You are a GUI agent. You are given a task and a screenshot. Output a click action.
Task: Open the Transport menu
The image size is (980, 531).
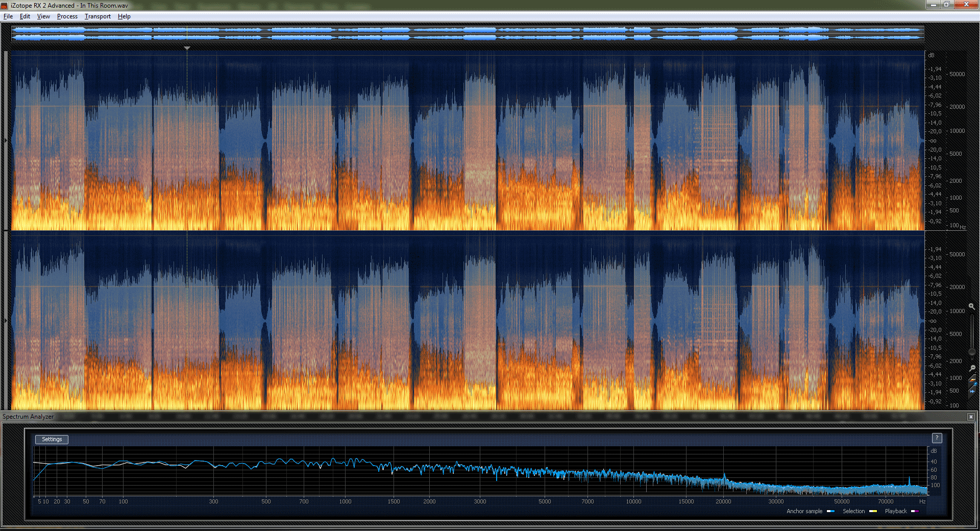(x=97, y=16)
